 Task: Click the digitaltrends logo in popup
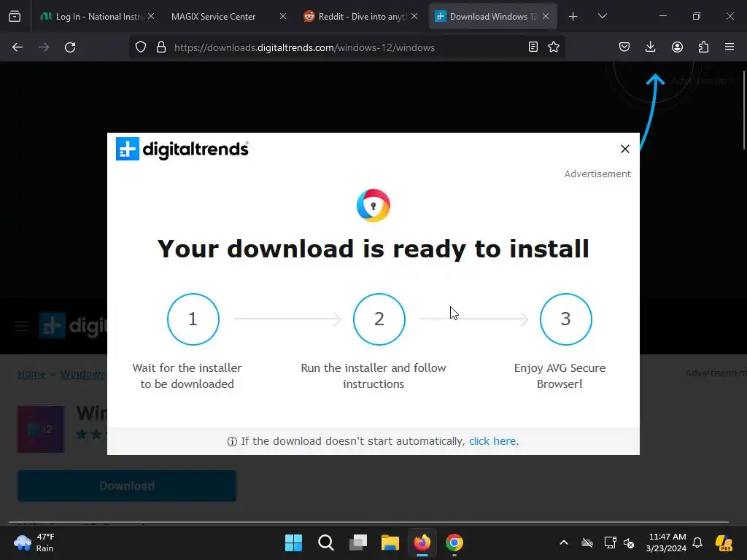[x=182, y=149]
